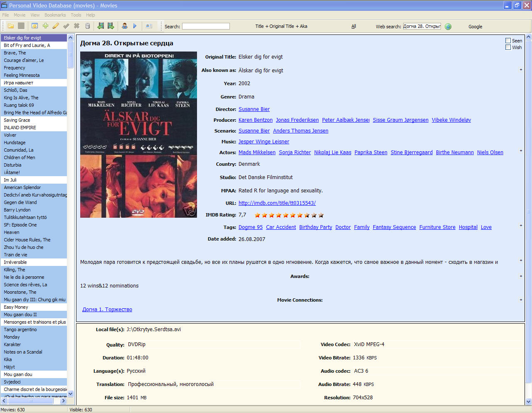
Task: Click the gray checkmark toolbar icon
Action: click(66, 26)
